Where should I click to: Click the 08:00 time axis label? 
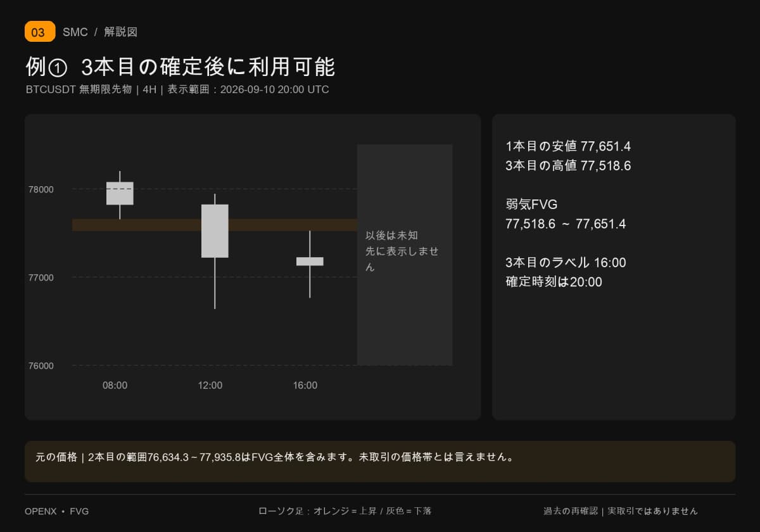pyautogui.click(x=115, y=385)
